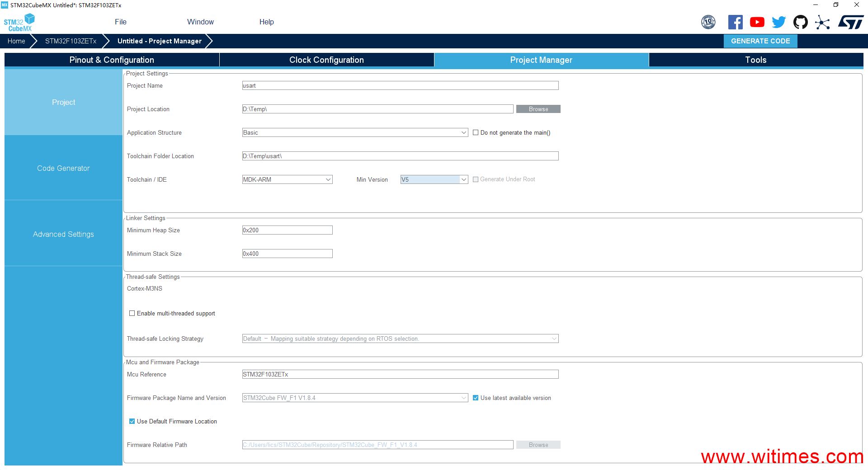The width and height of the screenshot is (868, 470).
Task: Open the Advanced Settings section
Action: tap(63, 234)
